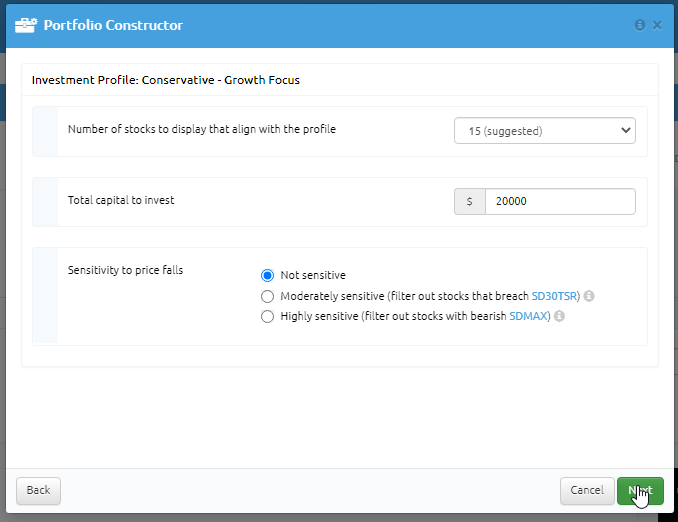Select the Not sensitive radio option
Viewport: 678px width, 522px height.
click(x=267, y=275)
